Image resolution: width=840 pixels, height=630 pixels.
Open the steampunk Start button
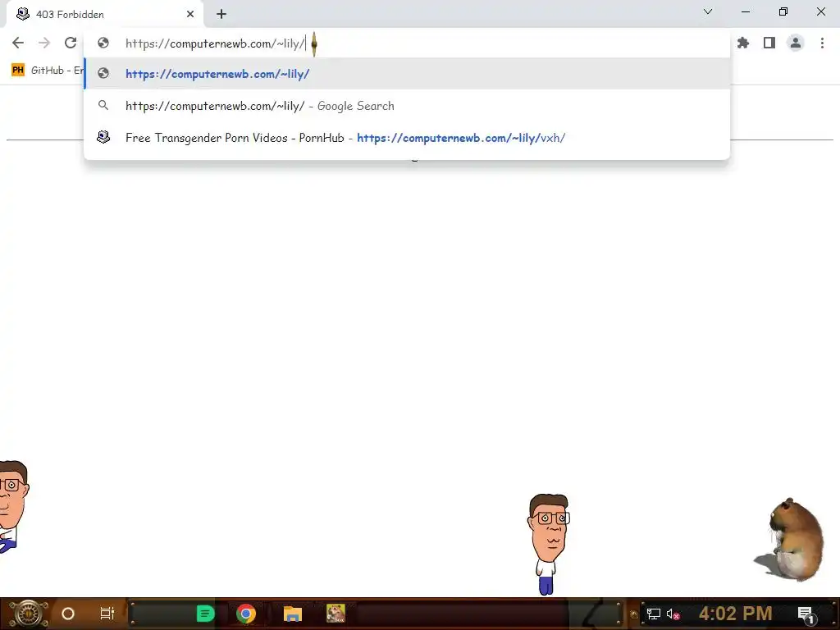(29, 614)
